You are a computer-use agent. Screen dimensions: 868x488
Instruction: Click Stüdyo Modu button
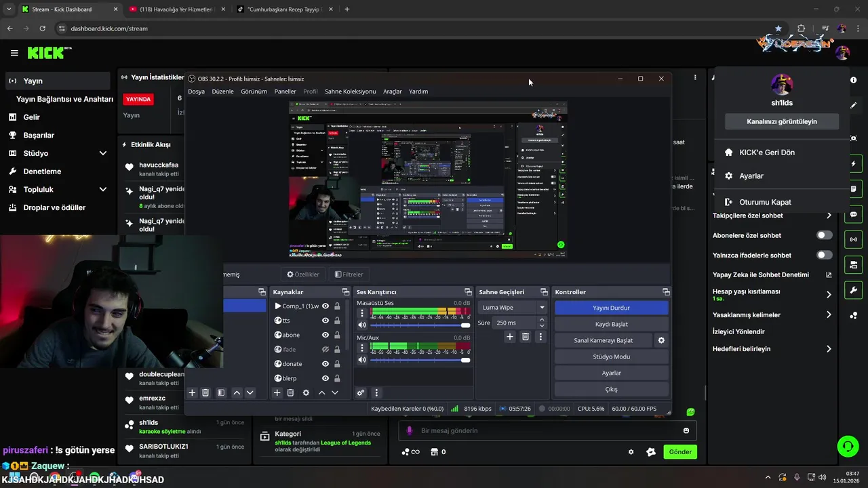(x=611, y=357)
